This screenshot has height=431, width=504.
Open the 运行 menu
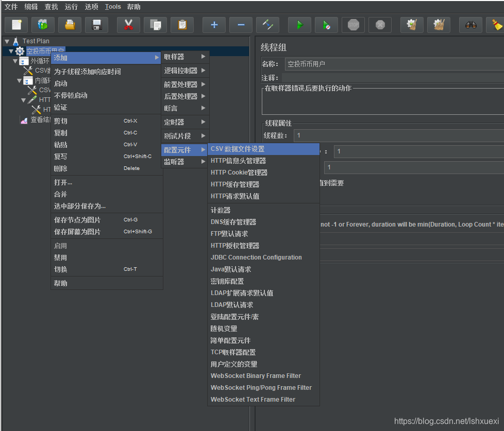(x=71, y=7)
